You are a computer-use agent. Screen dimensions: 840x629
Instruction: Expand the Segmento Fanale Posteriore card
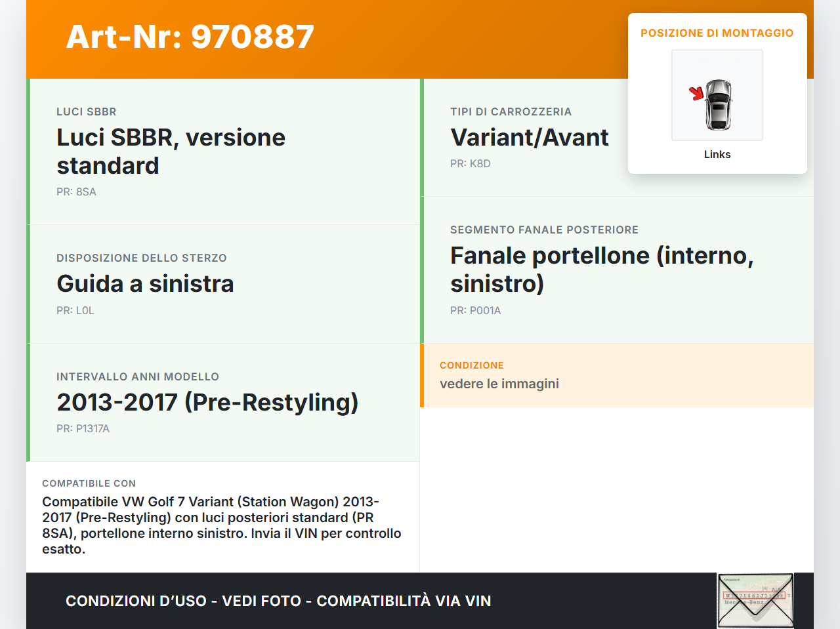click(x=602, y=269)
